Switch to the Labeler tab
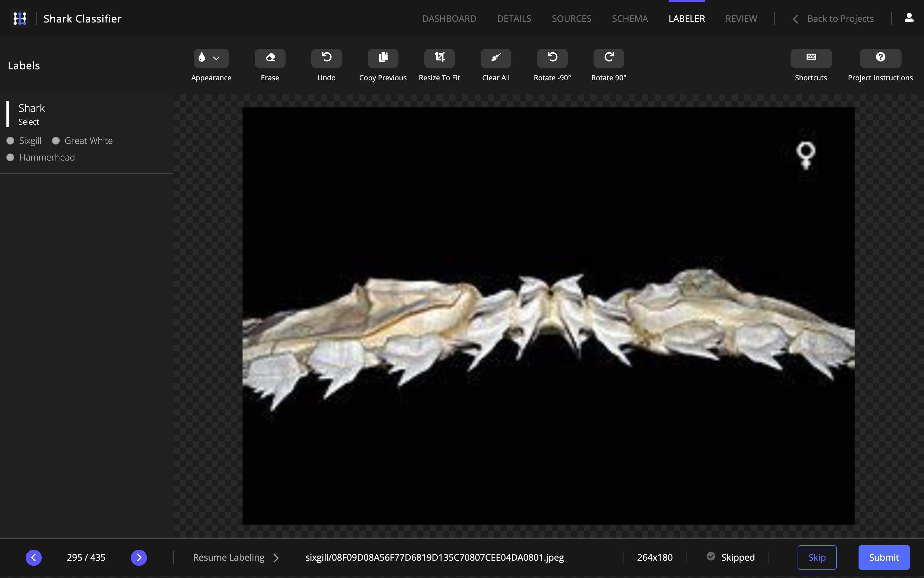Image resolution: width=924 pixels, height=578 pixels. coord(687,18)
